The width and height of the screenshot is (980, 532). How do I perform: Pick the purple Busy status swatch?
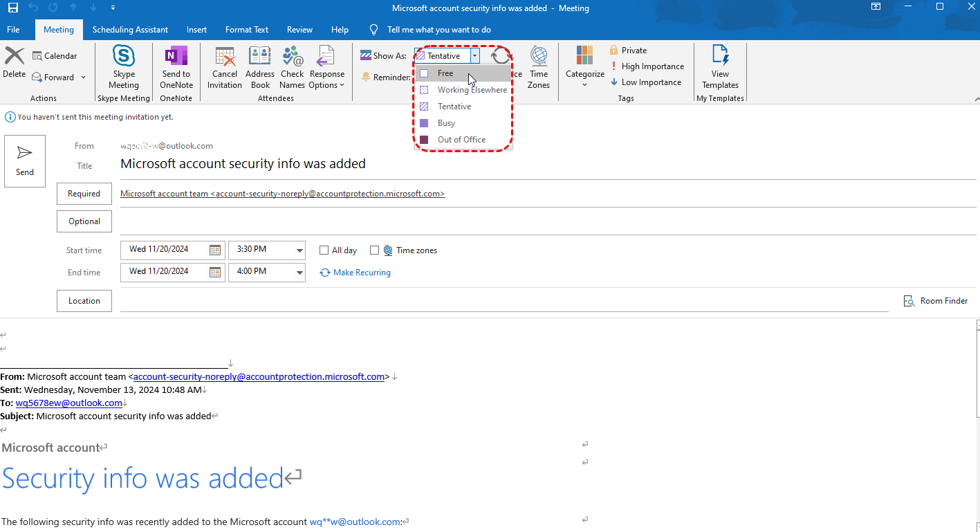424,123
